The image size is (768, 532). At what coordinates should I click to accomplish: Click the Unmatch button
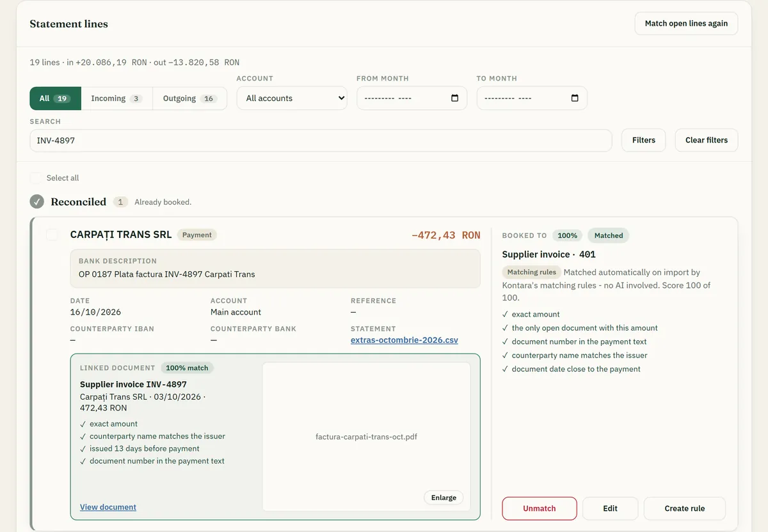tap(540, 508)
